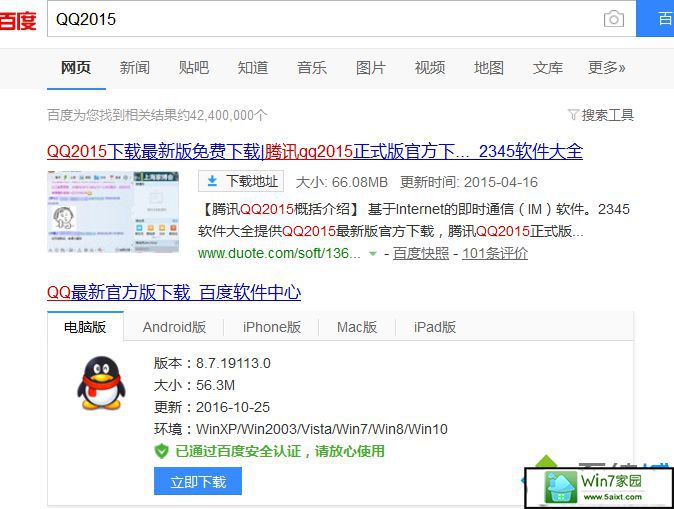Open the 文库 tab
674x509 pixels.
coord(548,68)
